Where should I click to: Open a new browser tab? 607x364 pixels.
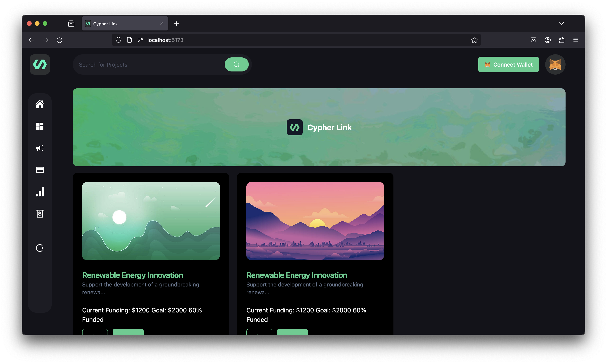pos(177,24)
